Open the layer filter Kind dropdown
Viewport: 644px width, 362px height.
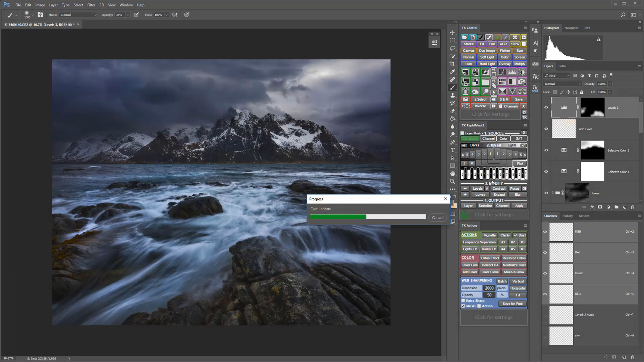pyautogui.click(x=557, y=76)
